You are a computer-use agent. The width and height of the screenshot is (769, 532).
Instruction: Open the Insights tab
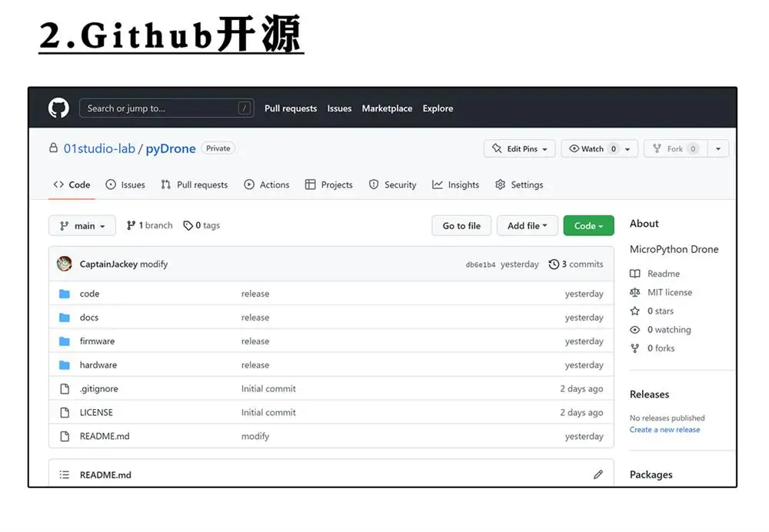pos(455,185)
